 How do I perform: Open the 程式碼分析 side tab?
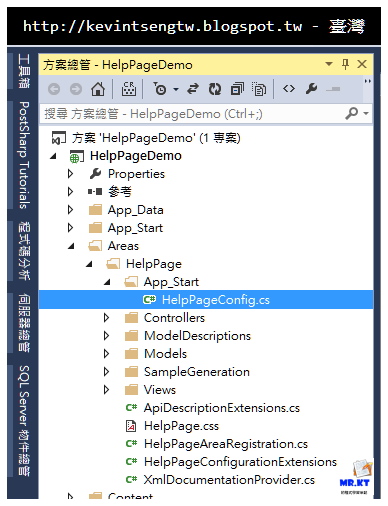(24, 251)
